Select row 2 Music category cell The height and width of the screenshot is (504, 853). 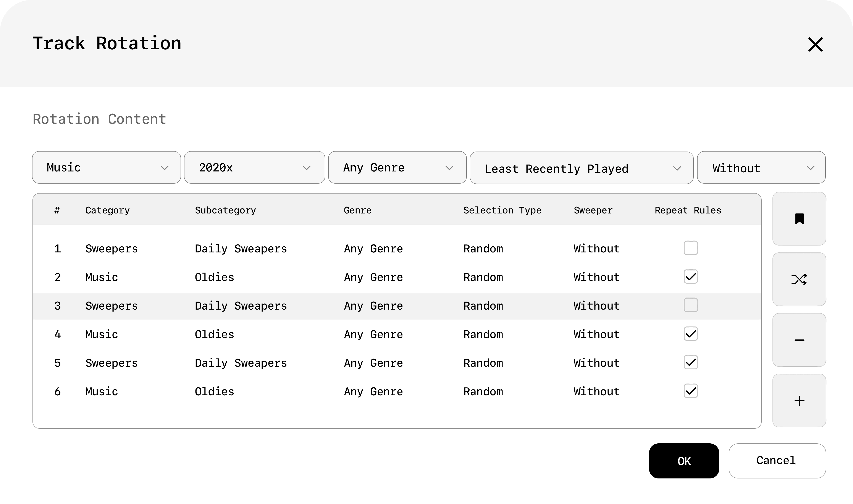coord(102,277)
